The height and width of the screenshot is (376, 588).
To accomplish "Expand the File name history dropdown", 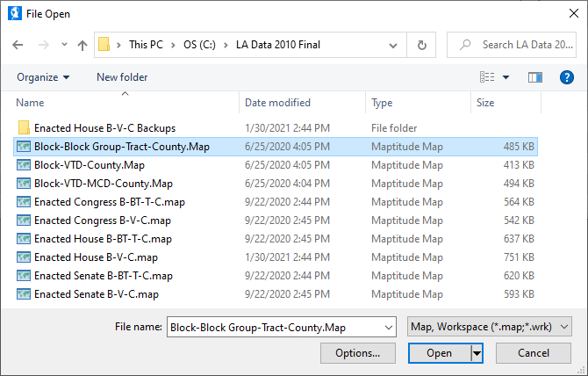I will pos(387,328).
